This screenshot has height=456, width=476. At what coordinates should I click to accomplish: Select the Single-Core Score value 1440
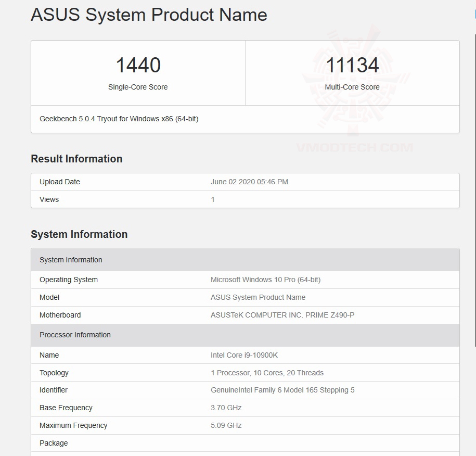click(x=138, y=65)
